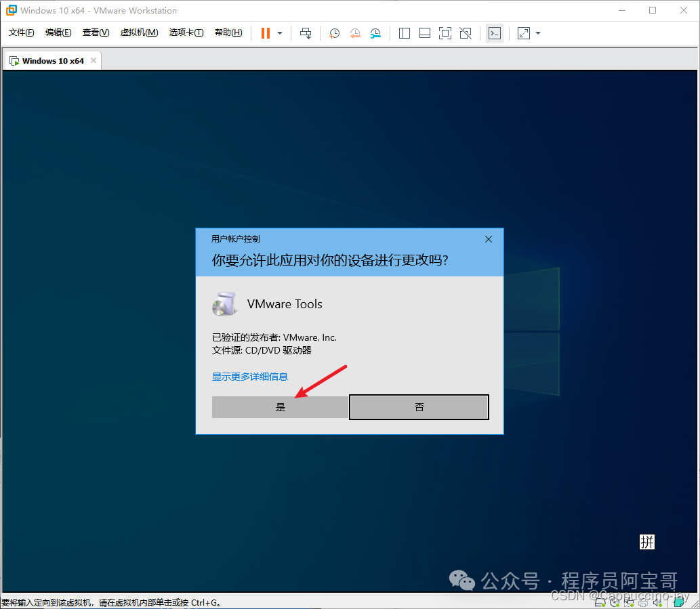
Task: Click the 文件源: CD/DVD 驱动器 text
Action: [262, 351]
